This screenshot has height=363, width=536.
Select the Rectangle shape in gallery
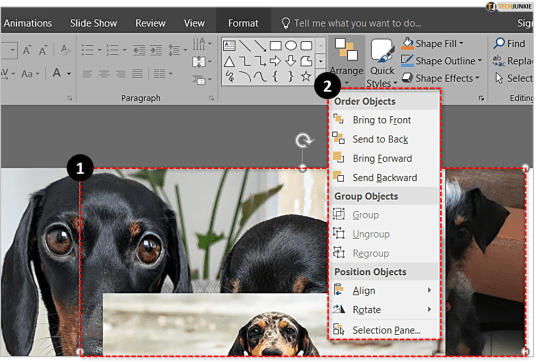point(276,45)
